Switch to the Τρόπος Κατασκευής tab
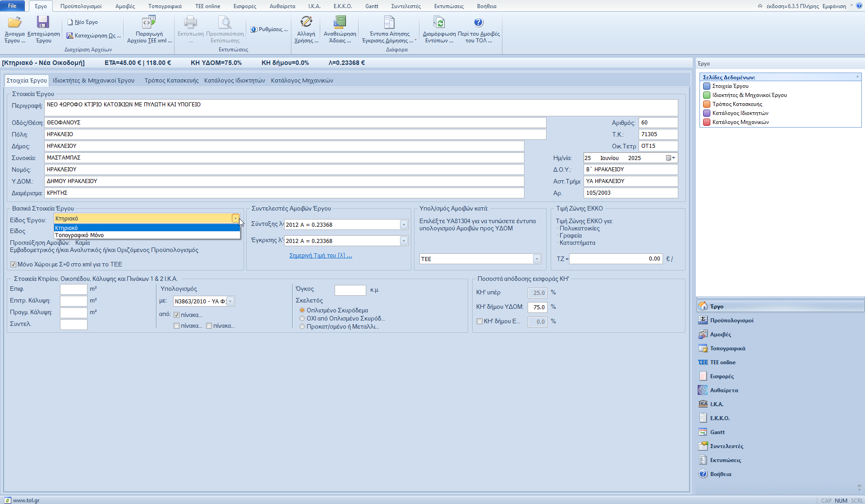865x504 pixels. pos(171,81)
